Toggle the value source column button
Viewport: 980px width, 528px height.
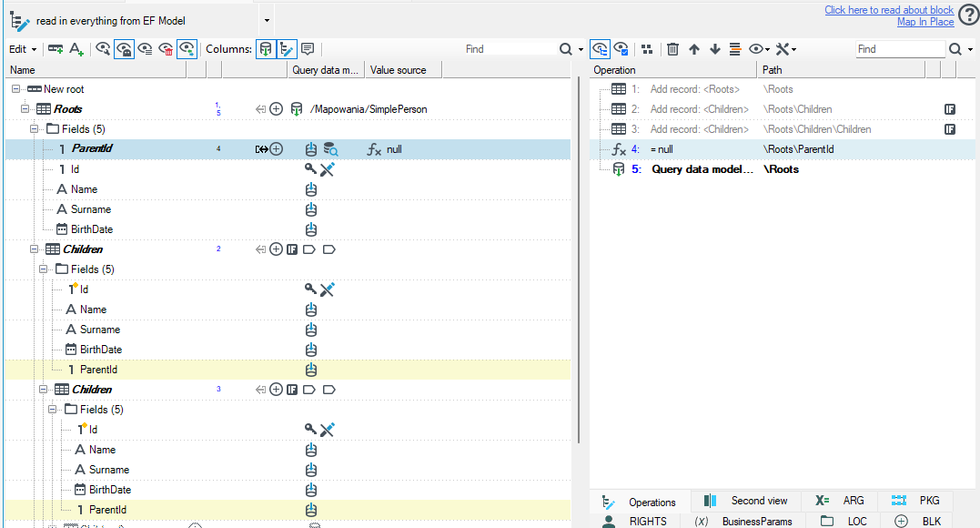(287, 49)
